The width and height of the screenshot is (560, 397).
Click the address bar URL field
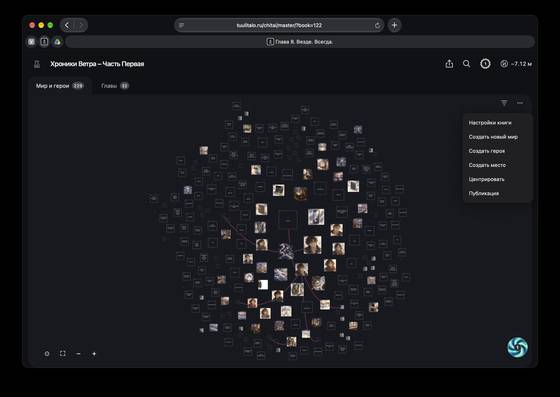pos(279,25)
